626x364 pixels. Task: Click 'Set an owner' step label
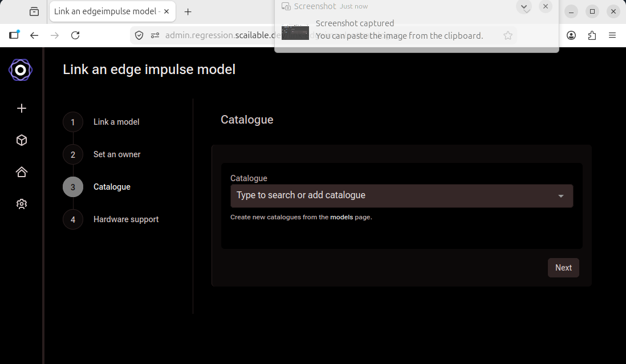(116, 154)
